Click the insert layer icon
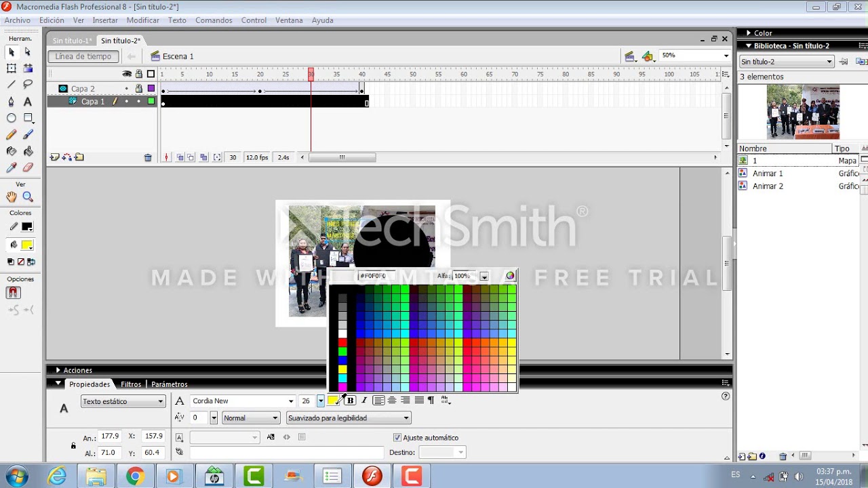The height and width of the screenshot is (488, 868). [54, 157]
